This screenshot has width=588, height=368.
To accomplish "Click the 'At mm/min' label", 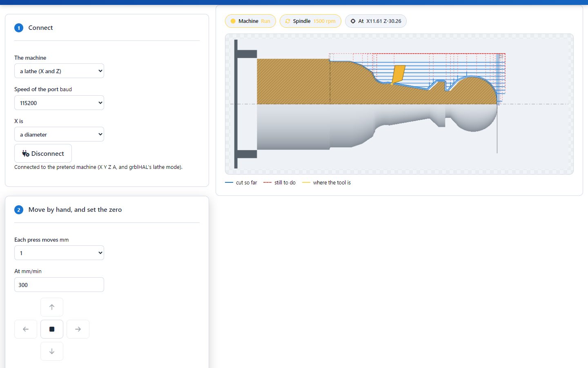I will click(28, 271).
